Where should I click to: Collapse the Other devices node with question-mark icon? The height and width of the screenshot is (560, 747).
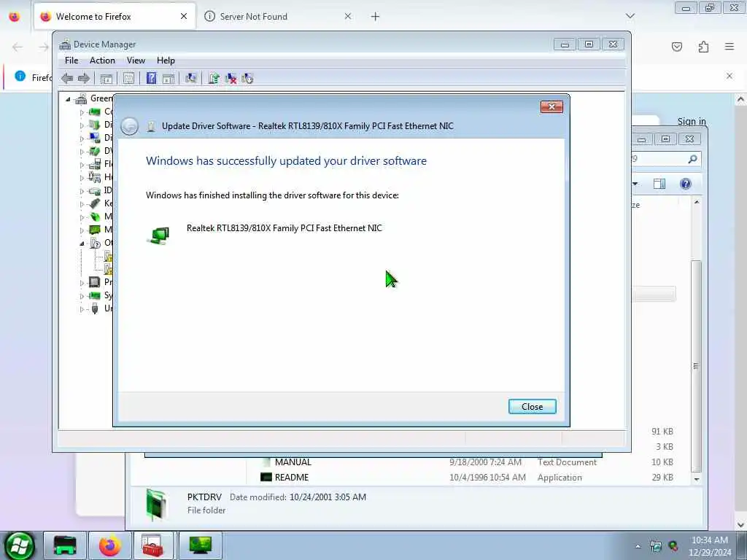pyautogui.click(x=82, y=244)
